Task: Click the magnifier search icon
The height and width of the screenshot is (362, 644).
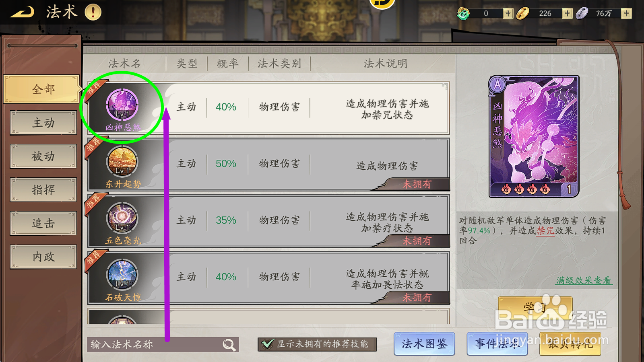Action: (x=229, y=345)
